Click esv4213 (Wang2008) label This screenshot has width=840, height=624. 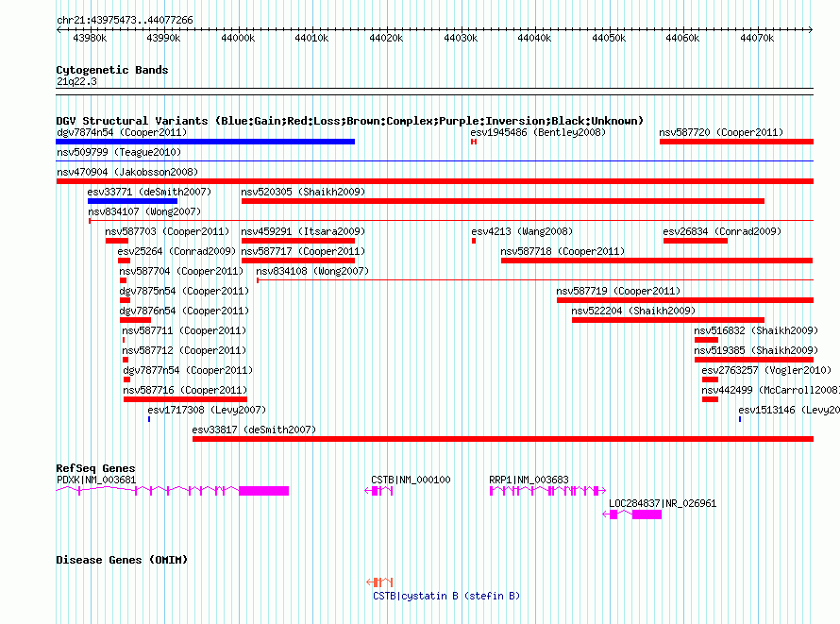[522, 231]
